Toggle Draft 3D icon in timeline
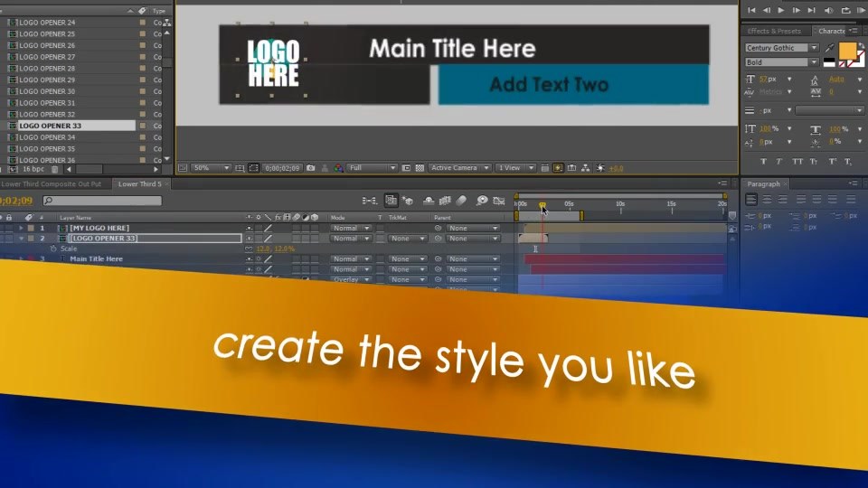Screen dimensions: 868x488 [x=408, y=201]
